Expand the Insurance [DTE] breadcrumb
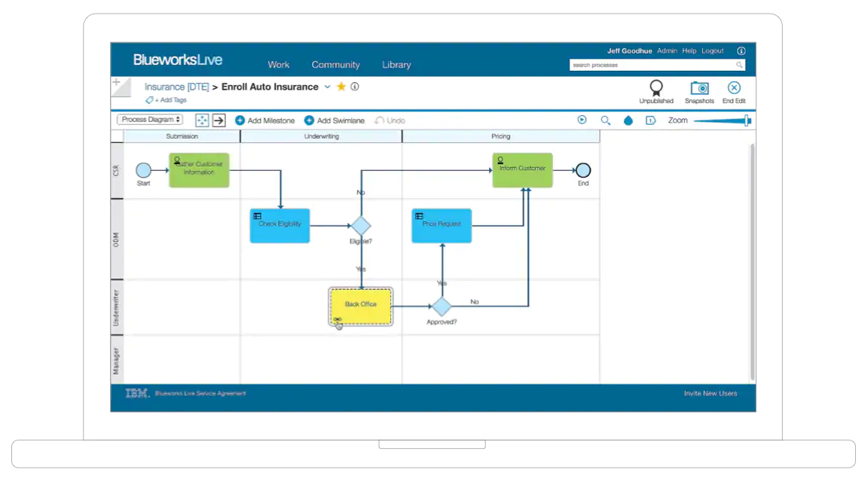 pyautogui.click(x=176, y=87)
